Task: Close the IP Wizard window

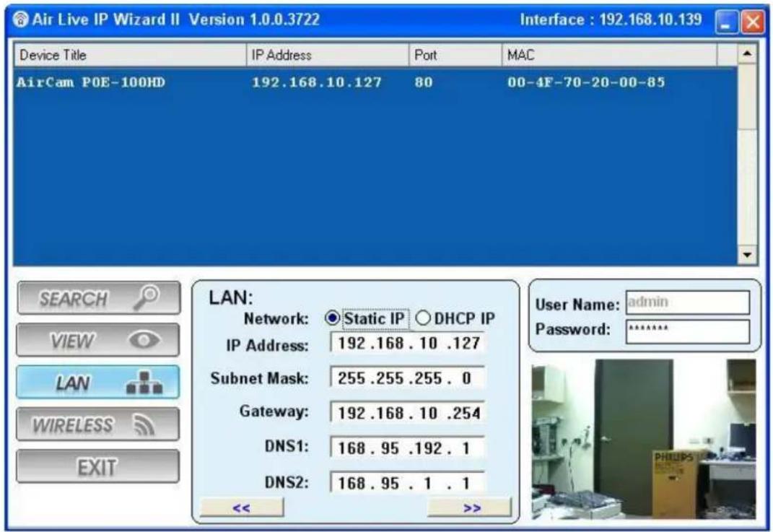Action: [753, 22]
